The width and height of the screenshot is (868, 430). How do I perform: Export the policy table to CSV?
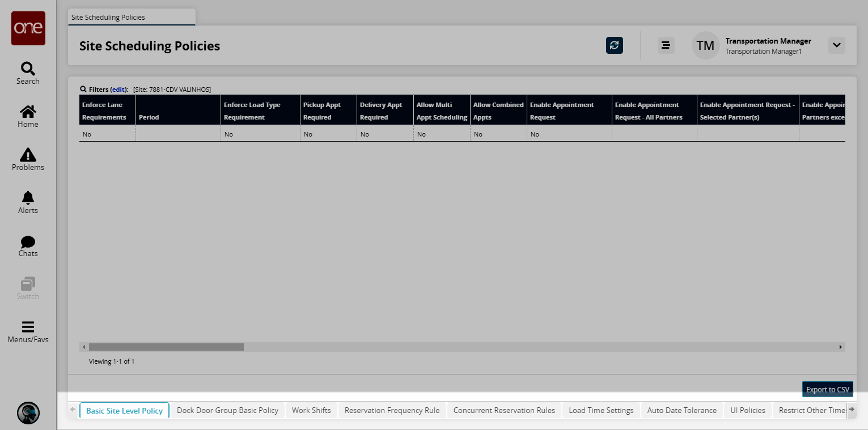828,389
